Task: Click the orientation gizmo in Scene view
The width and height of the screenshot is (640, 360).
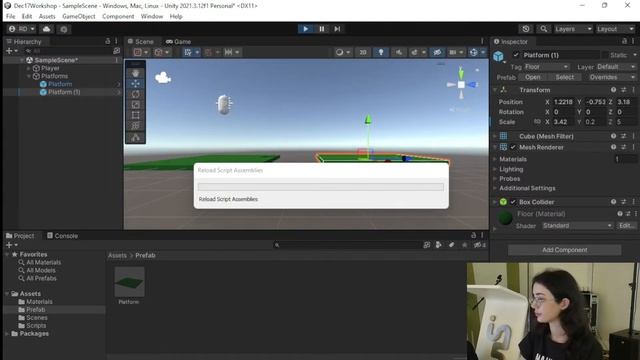Action: pos(461,84)
